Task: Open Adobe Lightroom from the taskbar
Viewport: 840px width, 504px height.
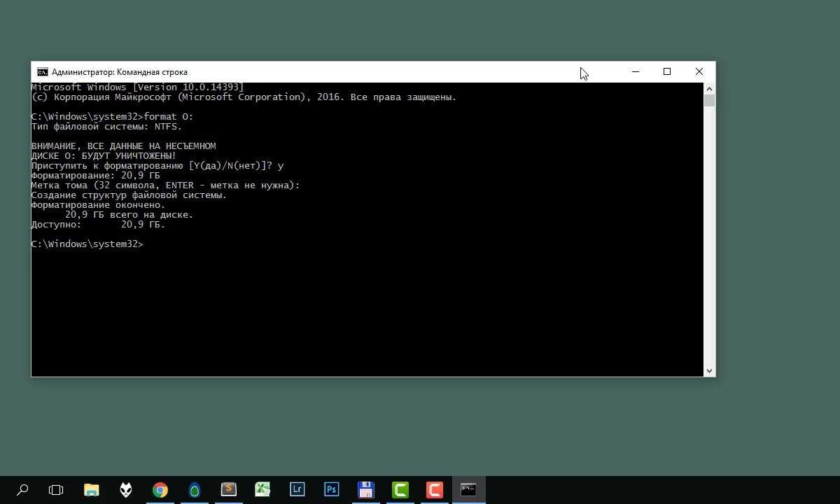Action: tap(297, 490)
